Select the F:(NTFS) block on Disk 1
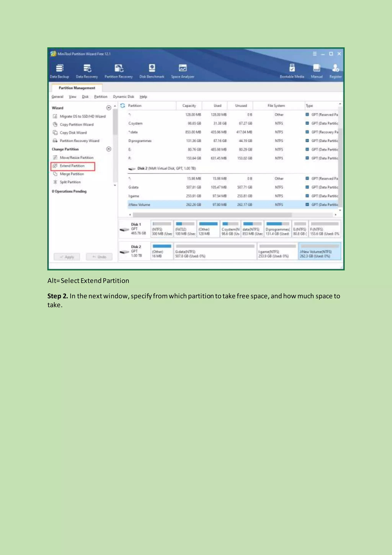This screenshot has width=392, height=555. 325,229
